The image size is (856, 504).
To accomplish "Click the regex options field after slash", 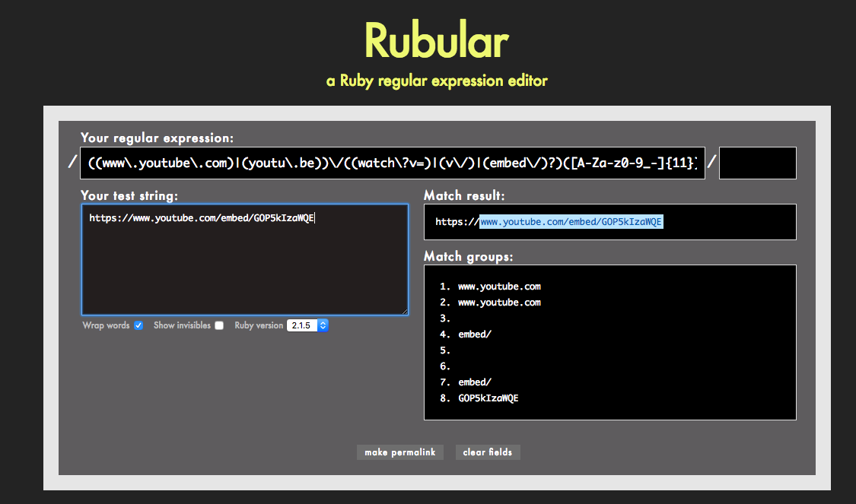I will click(758, 163).
